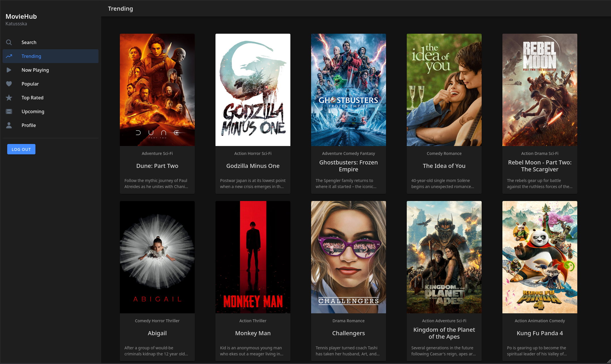The width and height of the screenshot is (611, 364).
Task: Click the star icon beside Top Rated
Action: [9, 98]
